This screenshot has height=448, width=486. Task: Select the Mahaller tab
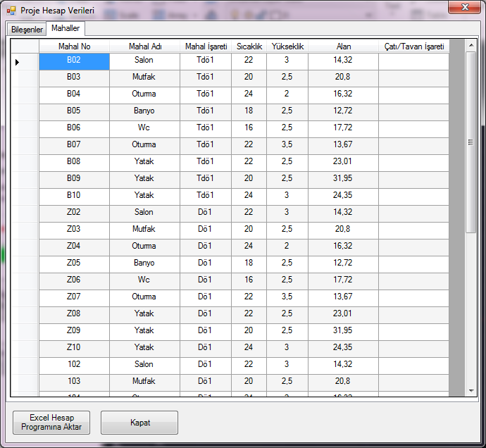pyautogui.click(x=66, y=28)
